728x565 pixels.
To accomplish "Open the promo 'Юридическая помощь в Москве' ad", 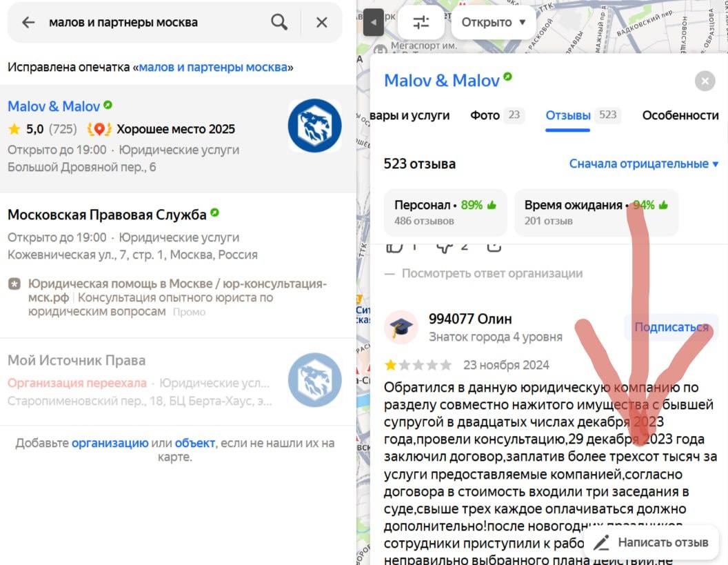I will coord(177,297).
